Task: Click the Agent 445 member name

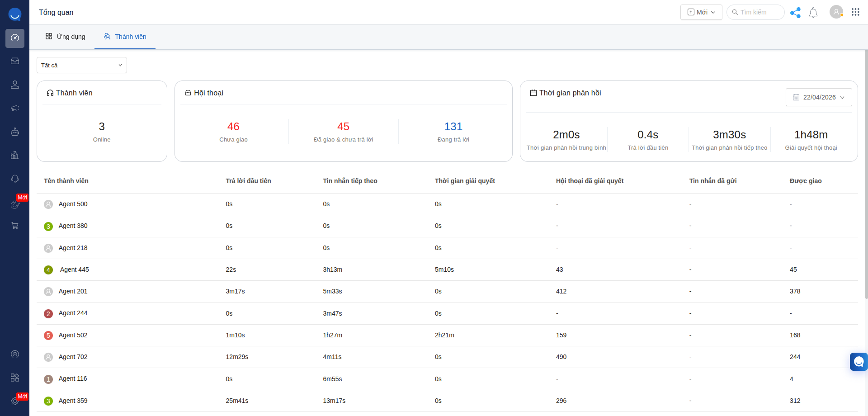Action: pyautogui.click(x=74, y=269)
